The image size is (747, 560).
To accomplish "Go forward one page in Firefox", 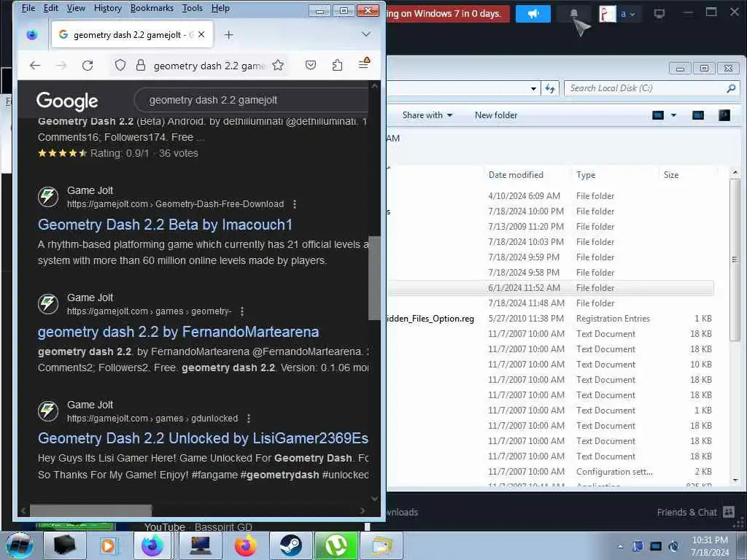I will point(61,65).
